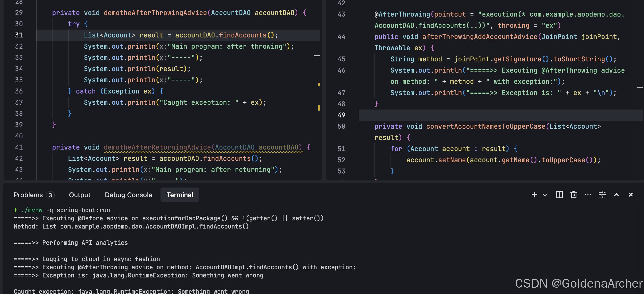Kill terminal with the trash icon
644x294 pixels.
[x=573, y=195]
